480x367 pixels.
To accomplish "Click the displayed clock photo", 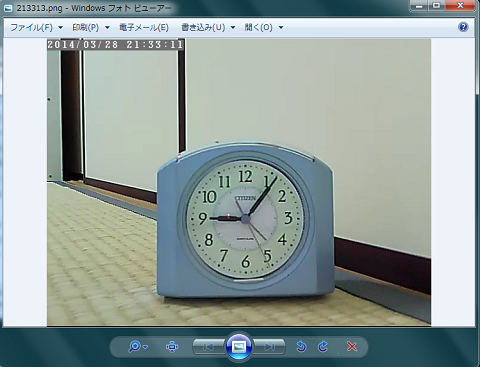I will [239, 182].
